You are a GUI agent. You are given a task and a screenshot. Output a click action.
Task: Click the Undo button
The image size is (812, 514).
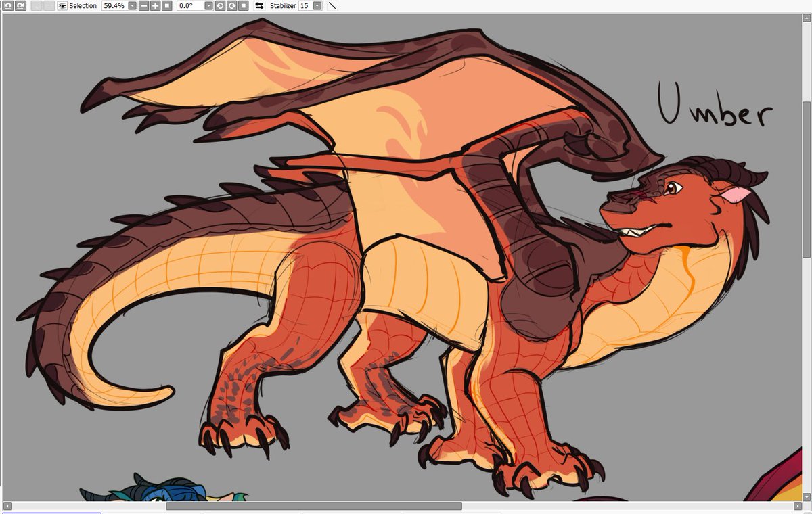[8, 5]
